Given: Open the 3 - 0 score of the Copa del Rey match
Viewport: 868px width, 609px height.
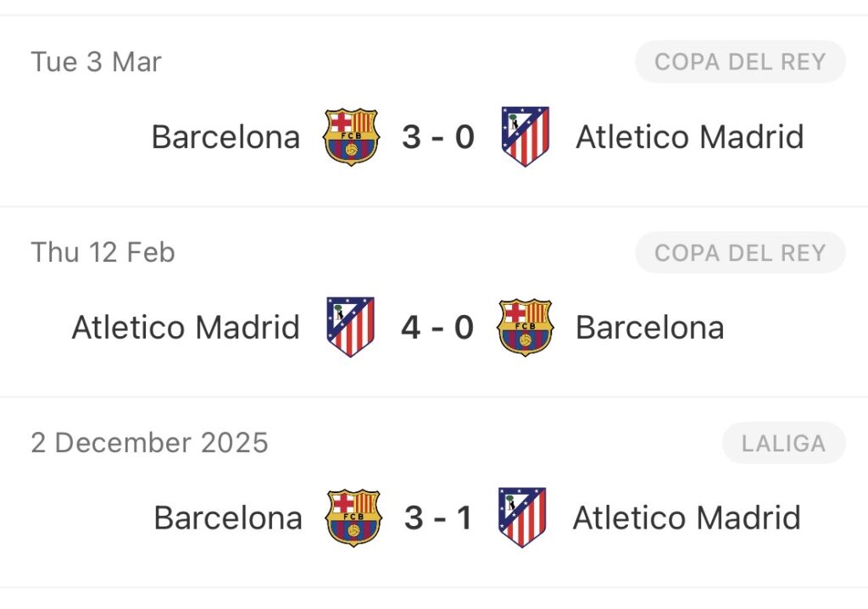Looking at the screenshot, I should [x=438, y=136].
